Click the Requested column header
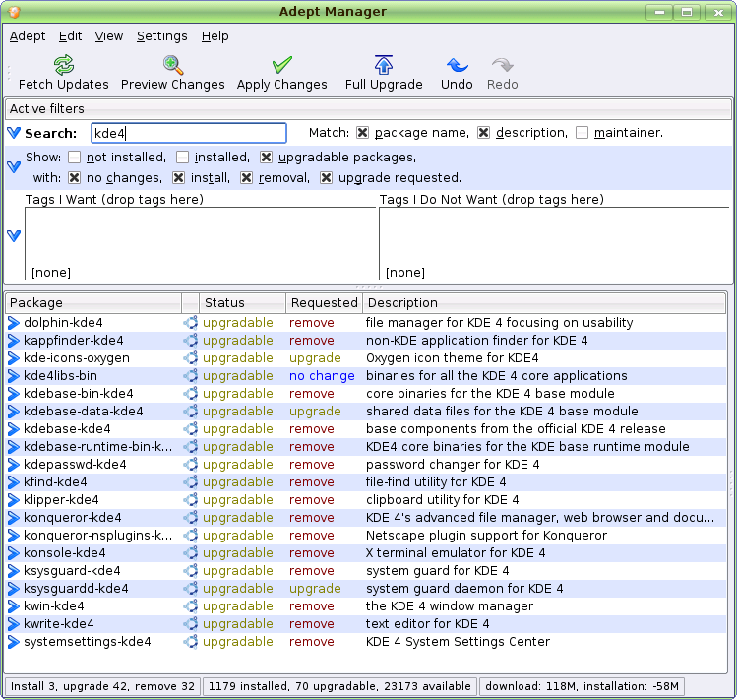This screenshot has width=737, height=700. click(x=324, y=303)
